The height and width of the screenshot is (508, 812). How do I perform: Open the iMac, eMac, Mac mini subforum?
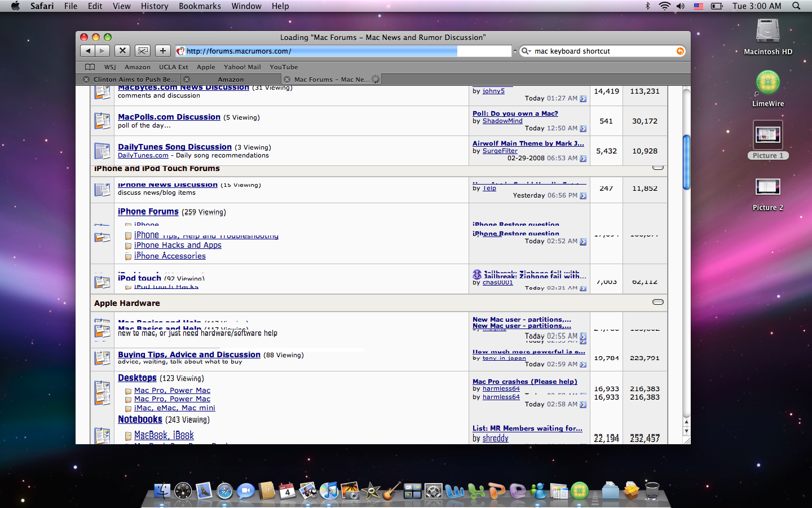175,408
